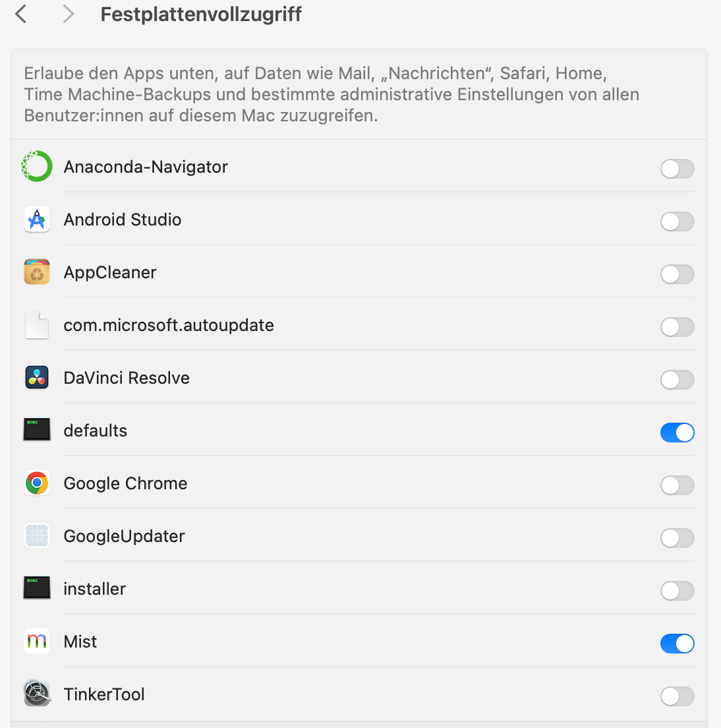Click the Anaconda-Navigator green ring icon
Screen dimensions: 721x728
(37, 166)
